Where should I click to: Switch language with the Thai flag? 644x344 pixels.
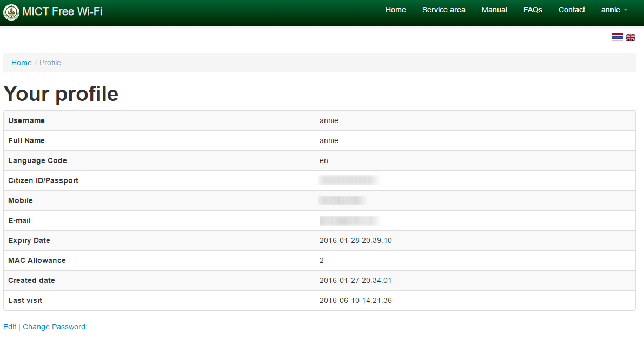point(618,37)
